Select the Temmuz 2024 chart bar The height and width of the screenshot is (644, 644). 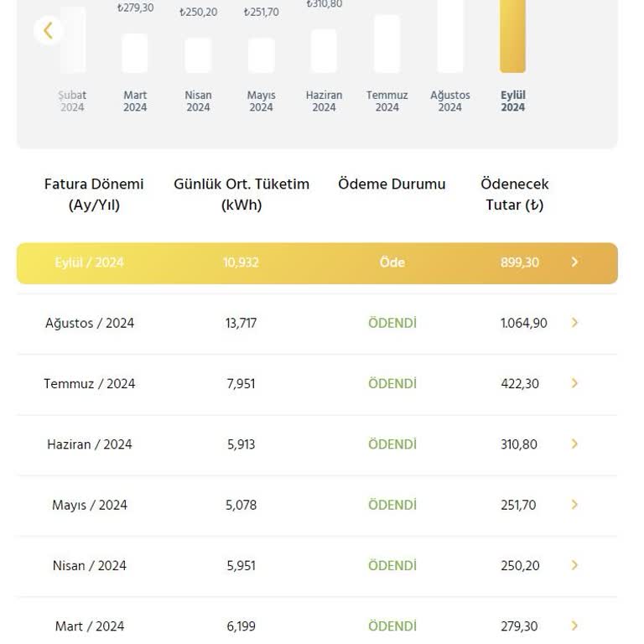pos(387,44)
